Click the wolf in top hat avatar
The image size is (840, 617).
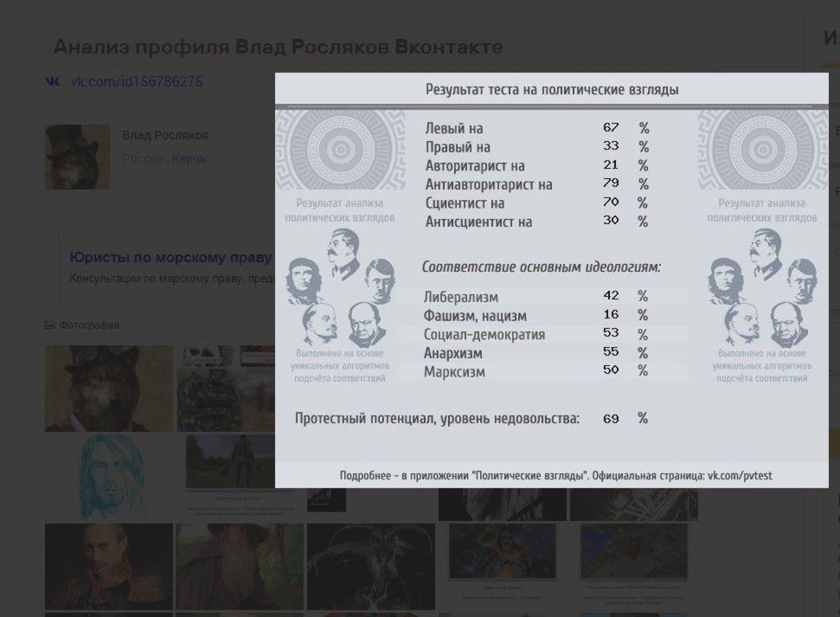(77, 157)
